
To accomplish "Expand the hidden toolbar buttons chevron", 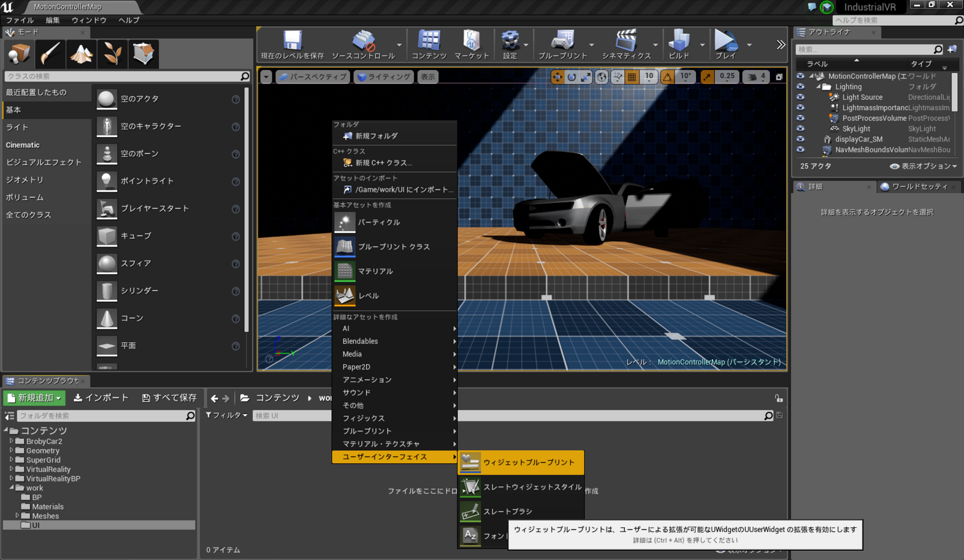I will (781, 45).
